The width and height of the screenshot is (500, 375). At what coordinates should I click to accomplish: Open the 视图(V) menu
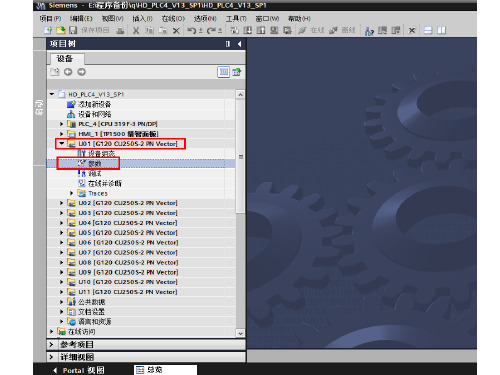click(x=112, y=19)
